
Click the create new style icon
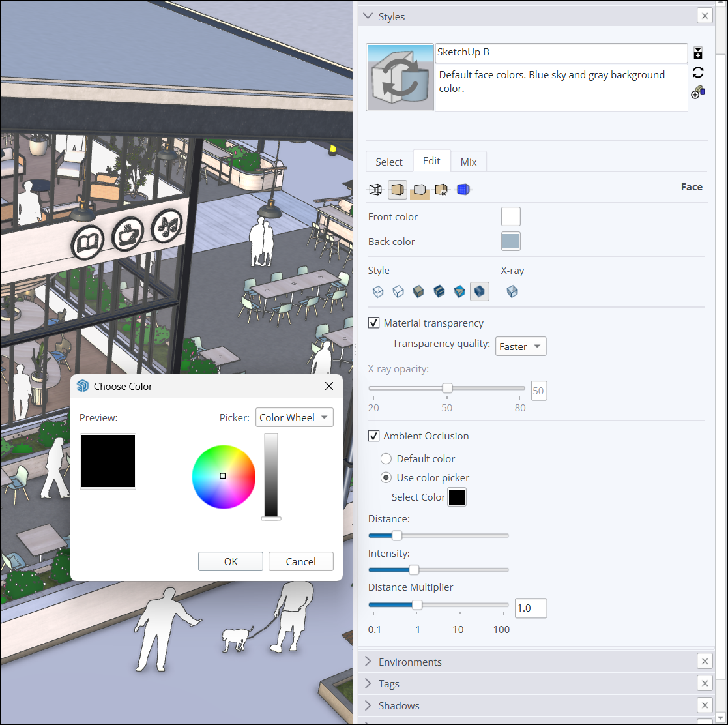click(x=697, y=53)
